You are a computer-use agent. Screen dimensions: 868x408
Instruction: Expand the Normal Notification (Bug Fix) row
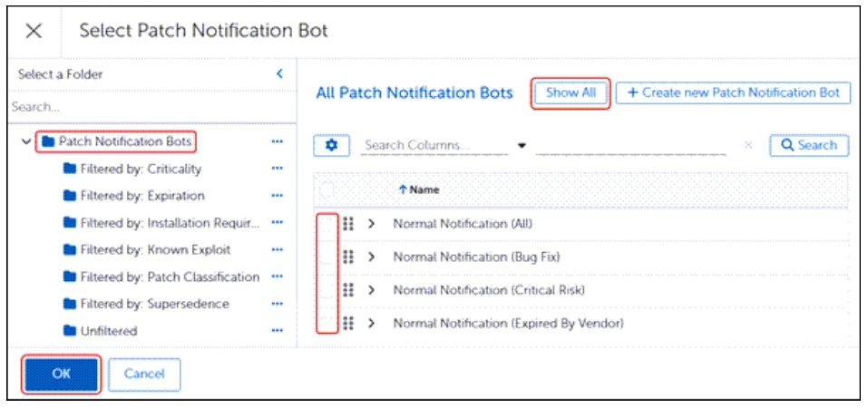tap(371, 257)
